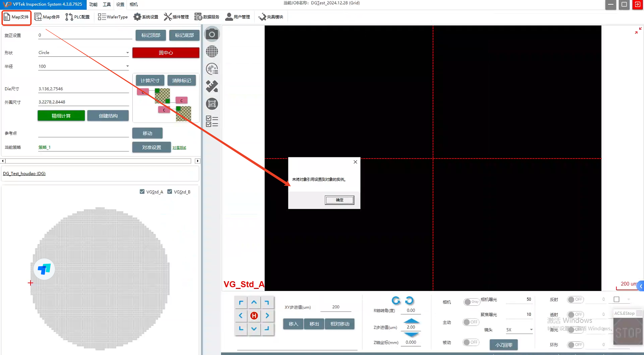
Task: Toggle camera Gray switch
Action: tap(471, 302)
